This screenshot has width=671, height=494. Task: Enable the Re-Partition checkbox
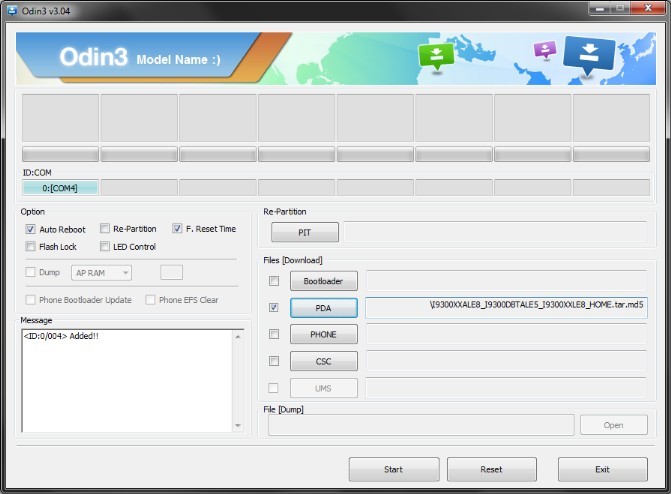(x=105, y=229)
